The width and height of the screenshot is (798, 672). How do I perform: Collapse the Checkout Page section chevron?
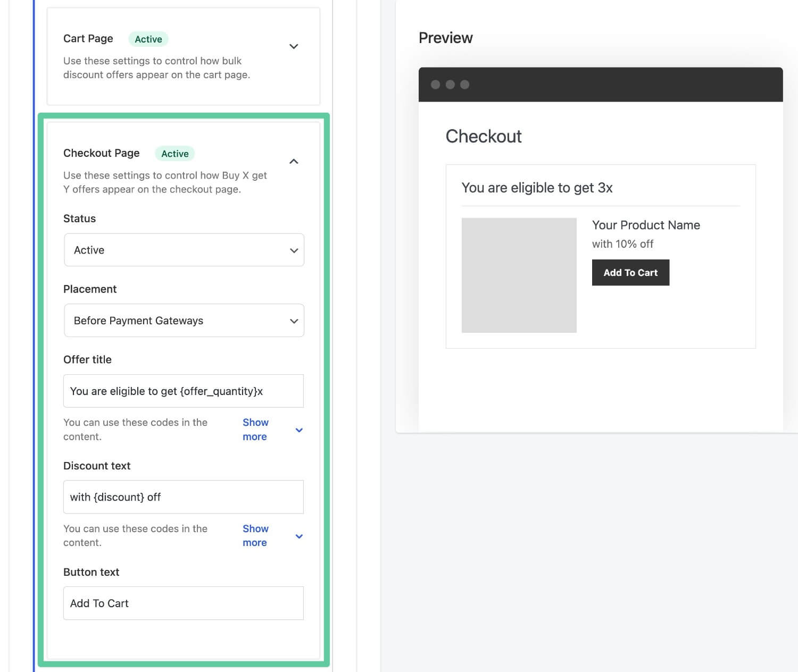click(294, 161)
